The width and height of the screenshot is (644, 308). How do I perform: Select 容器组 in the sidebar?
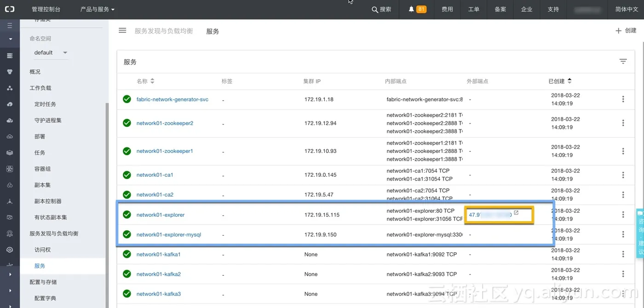click(x=42, y=169)
